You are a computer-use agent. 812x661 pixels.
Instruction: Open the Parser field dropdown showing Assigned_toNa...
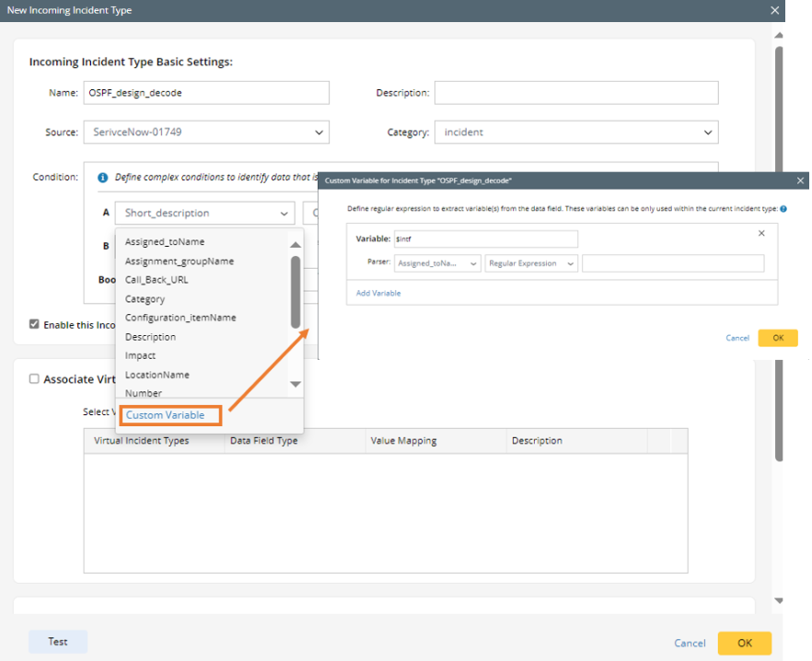[437, 263]
